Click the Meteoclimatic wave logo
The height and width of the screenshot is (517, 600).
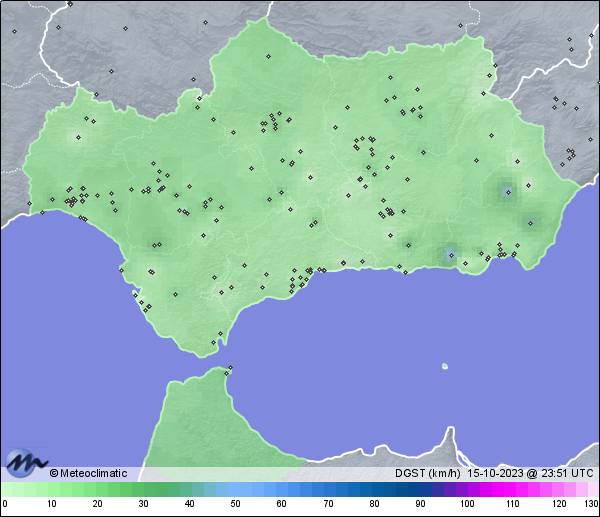(x=26, y=462)
